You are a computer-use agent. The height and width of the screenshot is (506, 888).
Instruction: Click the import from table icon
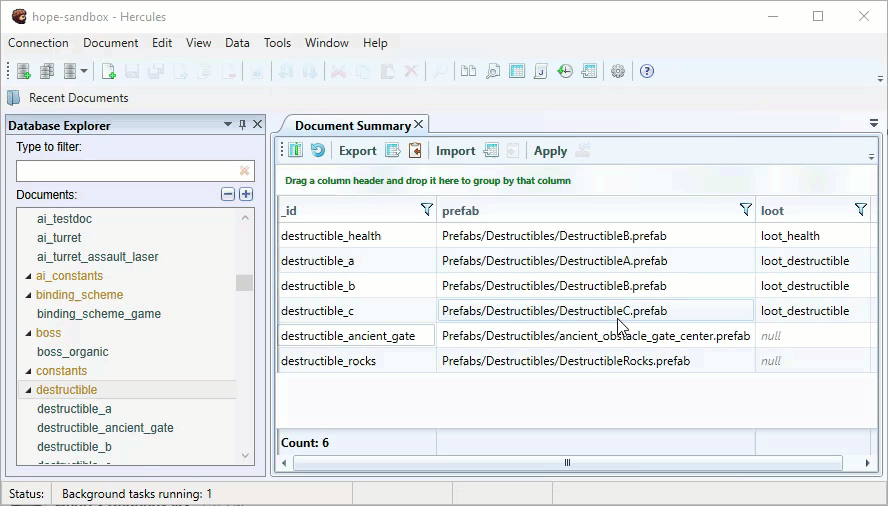tap(491, 150)
